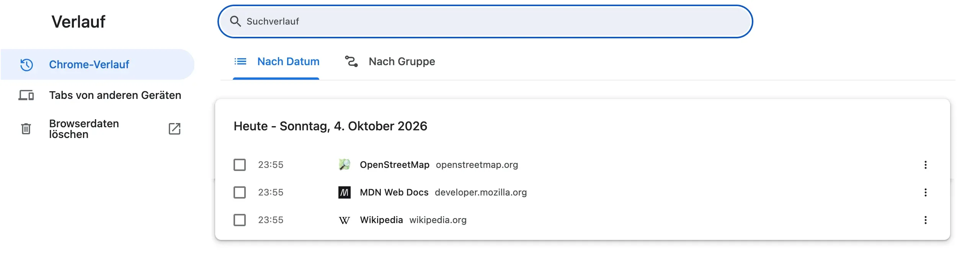980x253 pixels.
Task: Open more actions menu for Wikipedia
Action: coord(926,220)
